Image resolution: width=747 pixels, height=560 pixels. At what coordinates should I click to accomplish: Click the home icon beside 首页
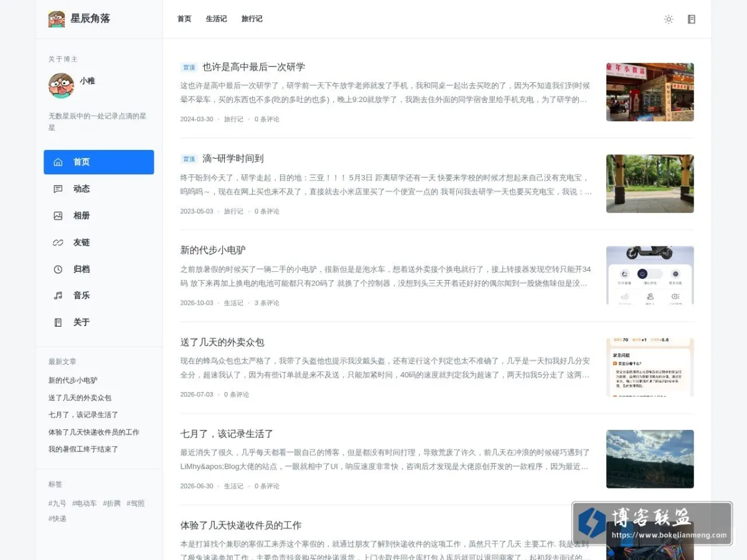point(58,162)
